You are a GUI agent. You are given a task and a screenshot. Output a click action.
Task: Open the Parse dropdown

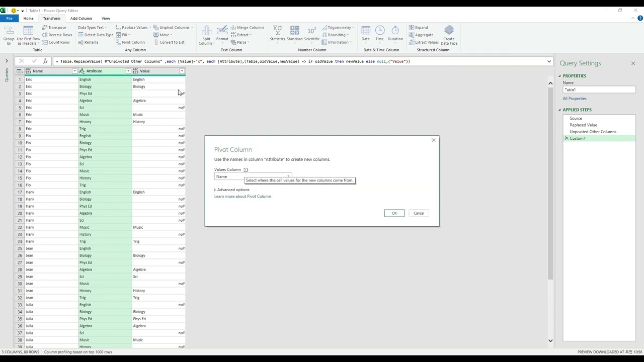point(240,42)
